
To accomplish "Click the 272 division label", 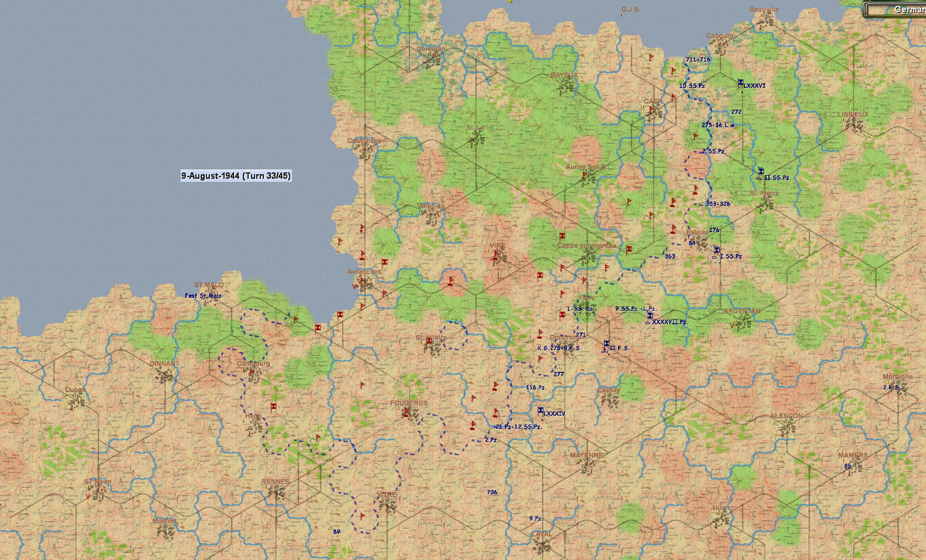I will 737,111.
